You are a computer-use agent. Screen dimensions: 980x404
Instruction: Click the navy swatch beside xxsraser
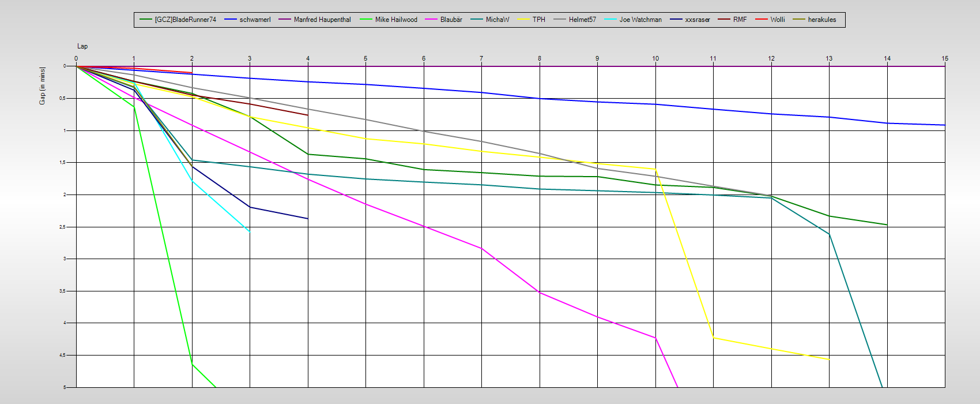point(676,20)
